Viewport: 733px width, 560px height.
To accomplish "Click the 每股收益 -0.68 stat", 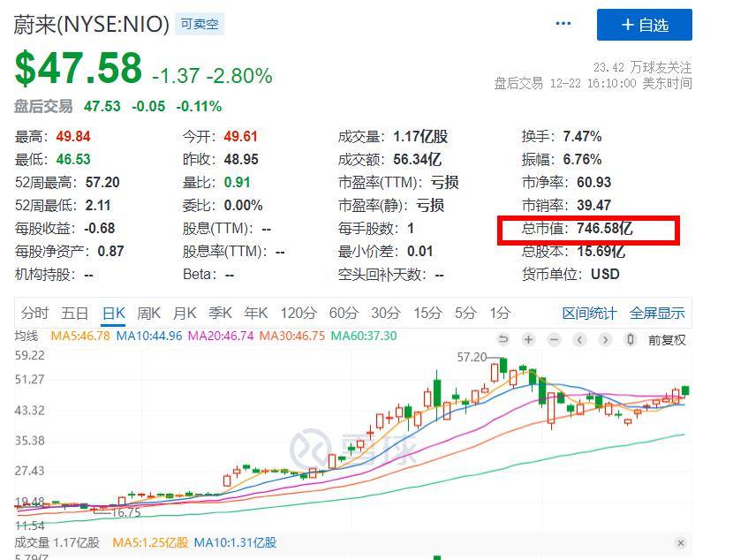I will (64, 229).
